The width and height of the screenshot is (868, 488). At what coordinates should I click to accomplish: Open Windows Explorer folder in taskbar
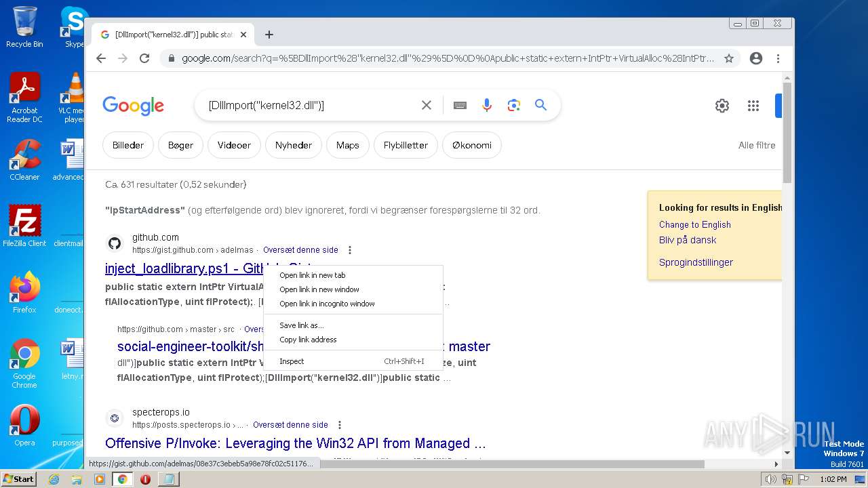point(77,479)
